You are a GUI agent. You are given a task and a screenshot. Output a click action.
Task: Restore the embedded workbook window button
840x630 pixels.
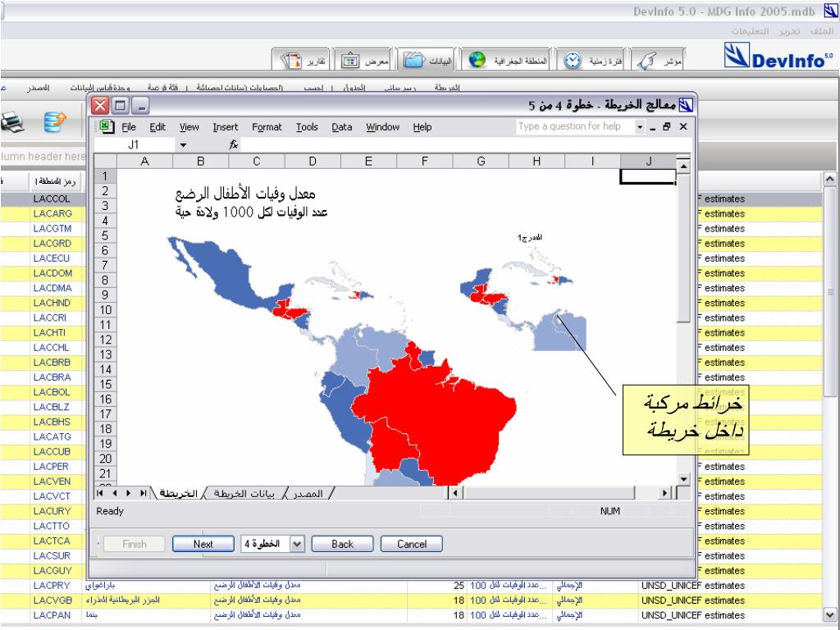667,127
